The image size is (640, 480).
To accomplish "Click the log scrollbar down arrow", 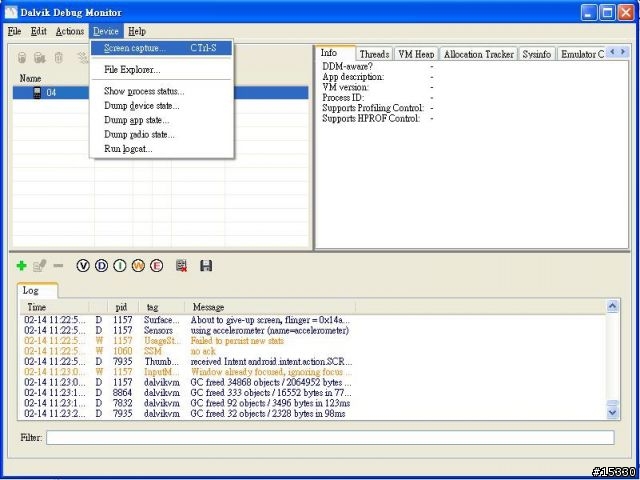I will (612, 412).
